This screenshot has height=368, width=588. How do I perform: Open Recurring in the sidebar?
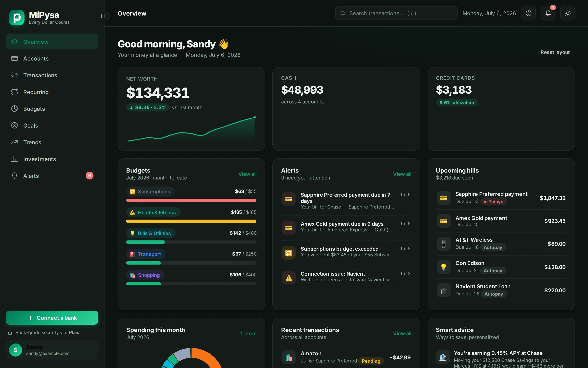pos(52,92)
